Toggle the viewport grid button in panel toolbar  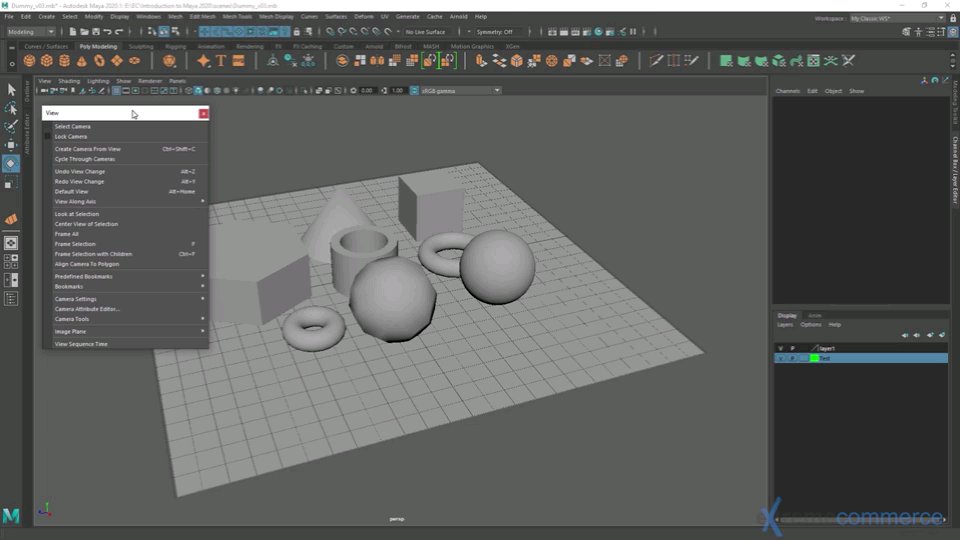coord(116,91)
